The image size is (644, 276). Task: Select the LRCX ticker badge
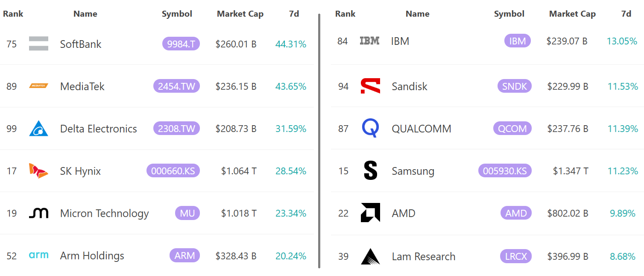[516, 256]
